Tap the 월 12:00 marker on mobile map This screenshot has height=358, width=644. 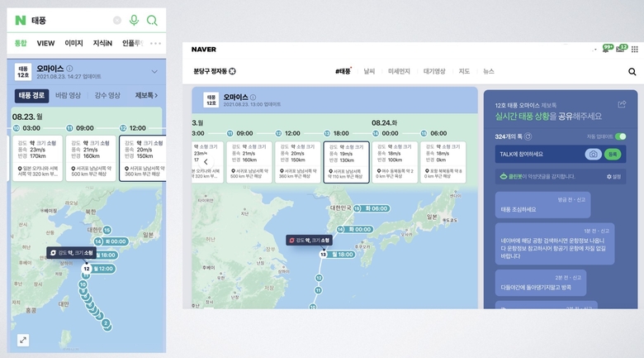click(x=98, y=269)
